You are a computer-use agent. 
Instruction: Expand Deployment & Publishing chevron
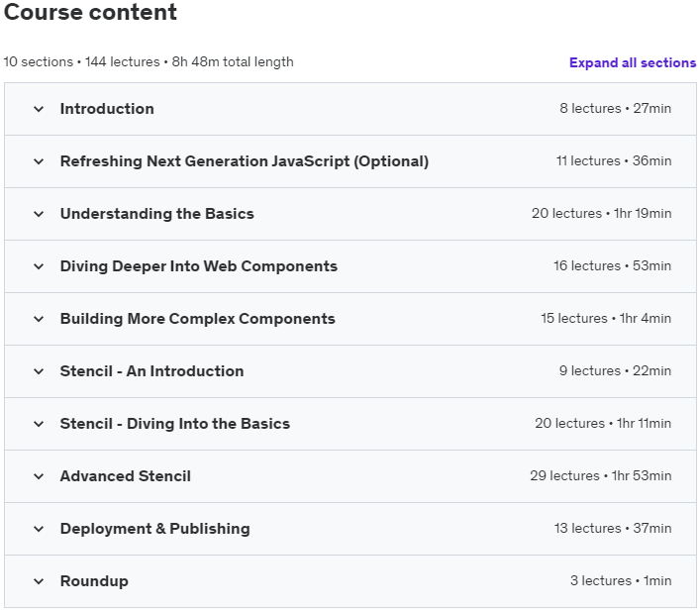[39, 529]
